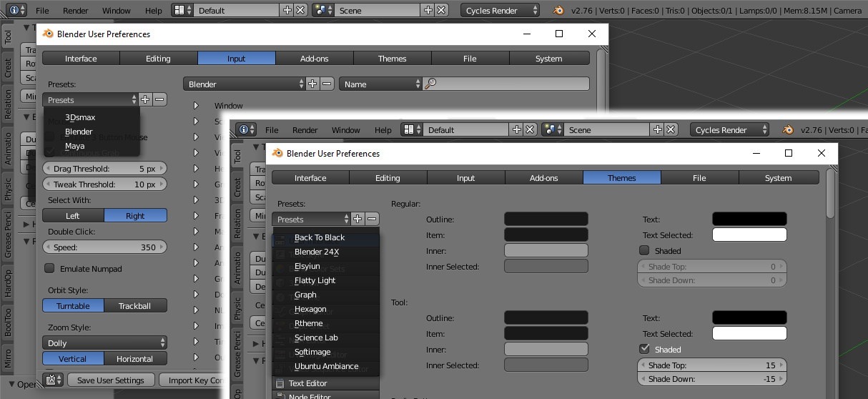The width and height of the screenshot is (868, 399).
Task: Click minus icon next to Blender keymap dropdown
Action: [x=327, y=84]
